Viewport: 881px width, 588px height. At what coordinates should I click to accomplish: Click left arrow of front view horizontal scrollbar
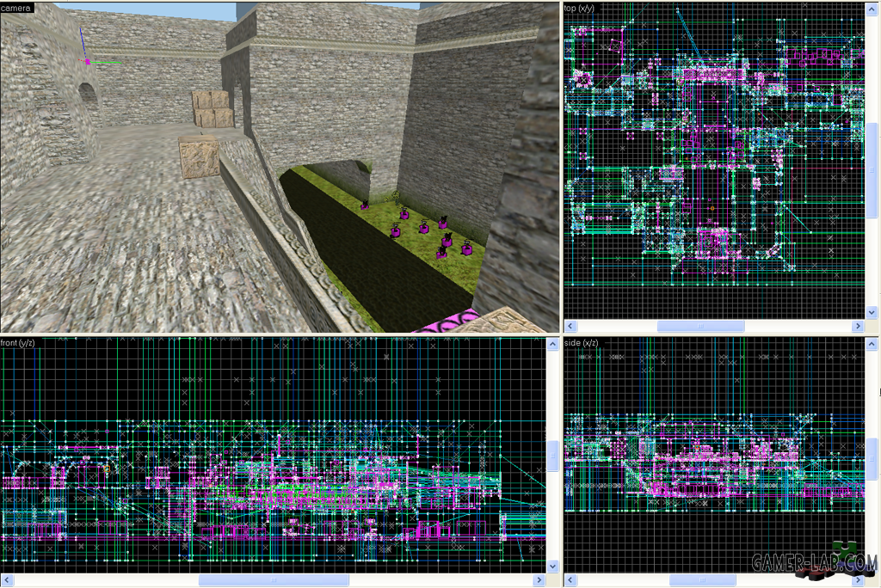7,579
